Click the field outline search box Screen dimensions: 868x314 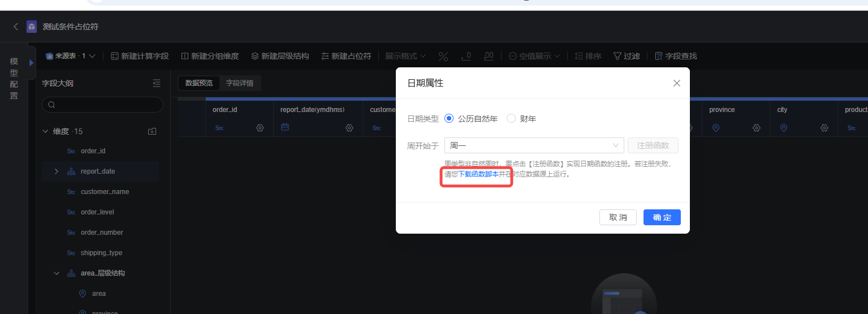102,105
